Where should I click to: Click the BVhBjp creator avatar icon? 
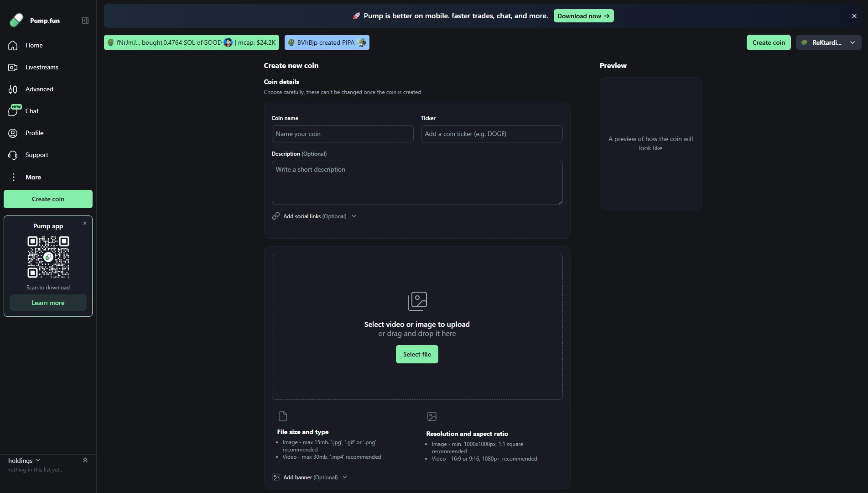(x=291, y=42)
